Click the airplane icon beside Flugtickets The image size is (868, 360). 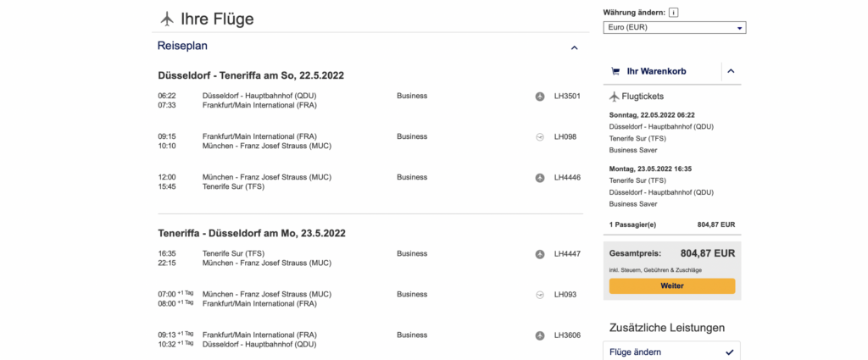coord(615,97)
